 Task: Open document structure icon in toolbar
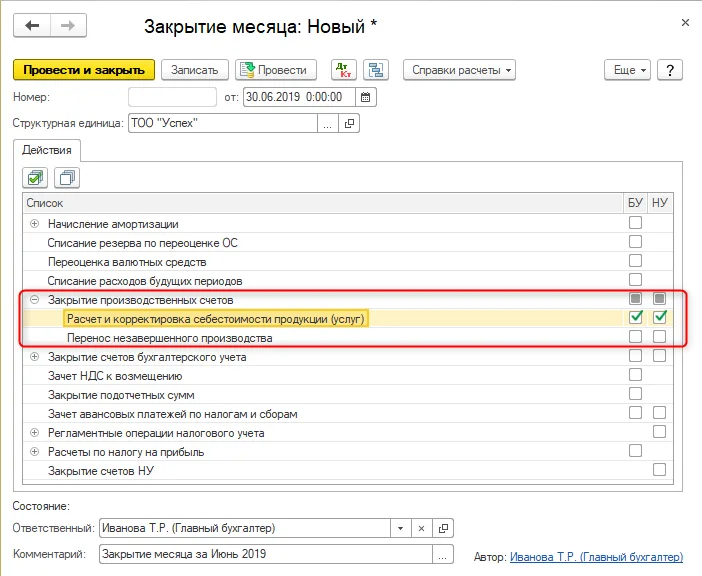[x=376, y=70]
